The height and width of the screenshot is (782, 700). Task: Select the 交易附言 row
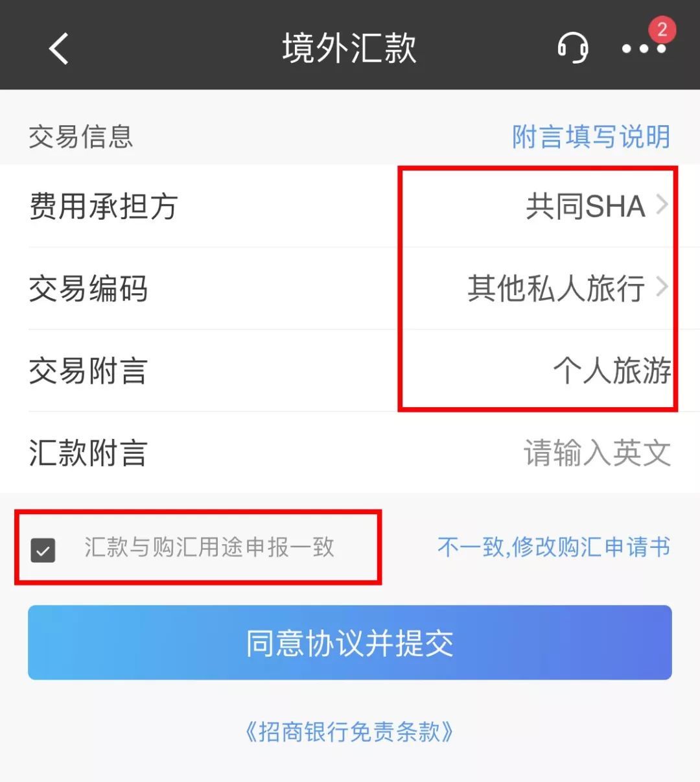coord(350,370)
